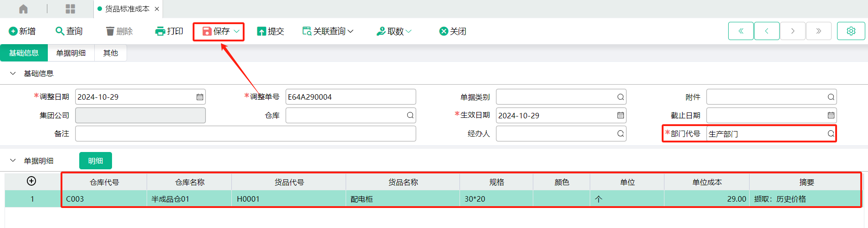Click the 打印 print button
The width and height of the screenshot is (868, 228).
coord(169,31)
